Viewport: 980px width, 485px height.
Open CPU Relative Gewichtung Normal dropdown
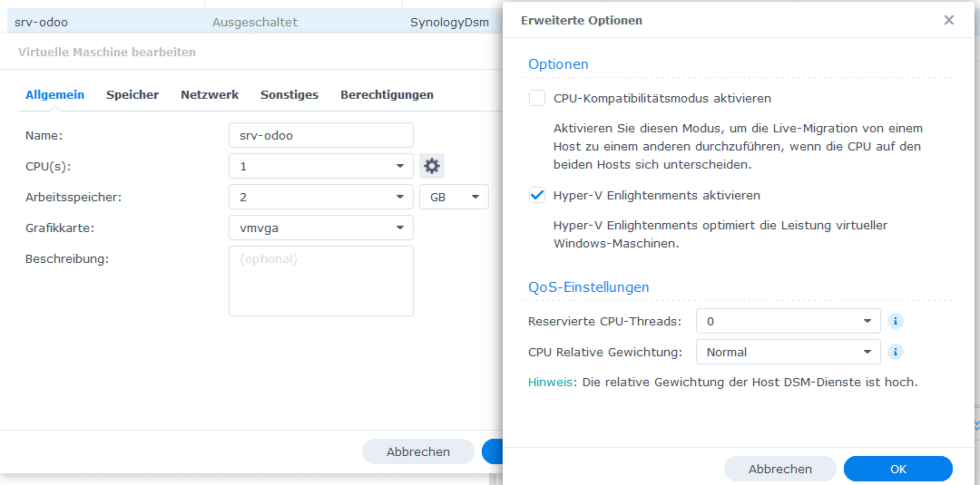789,352
